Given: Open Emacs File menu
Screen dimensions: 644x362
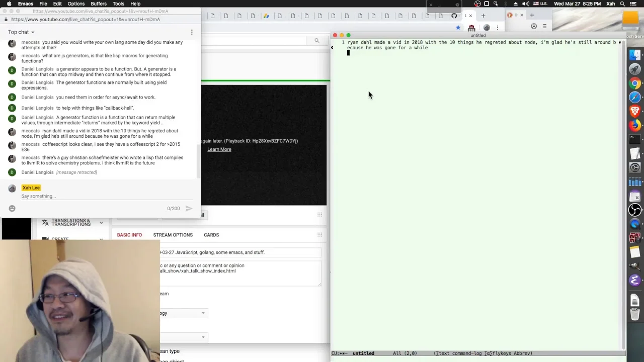Looking at the screenshot, I should (x=43, y=4).
